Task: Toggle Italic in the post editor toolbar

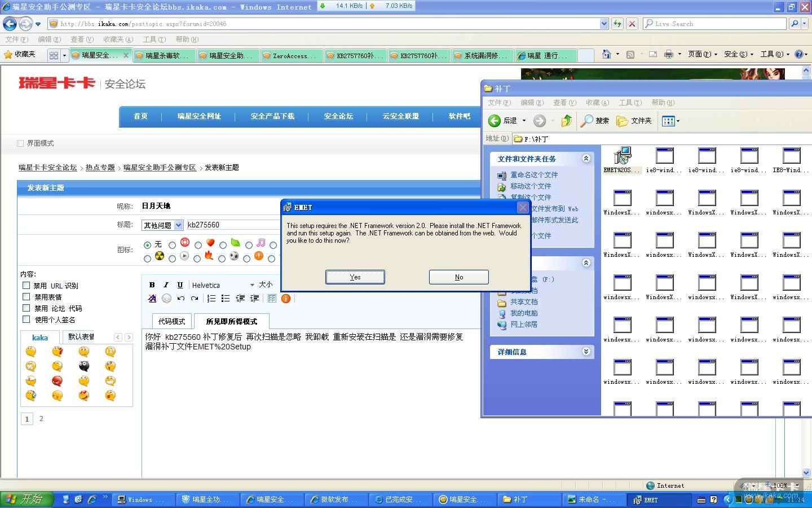Action: click(x=166, y=285)
